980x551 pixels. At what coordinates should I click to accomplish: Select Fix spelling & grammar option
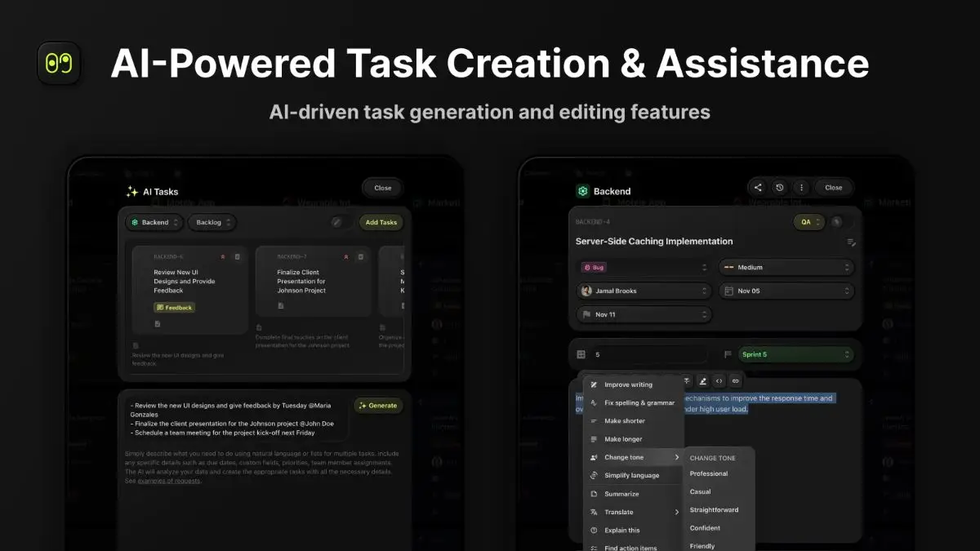pyautogui.click(x=639, y=403)
